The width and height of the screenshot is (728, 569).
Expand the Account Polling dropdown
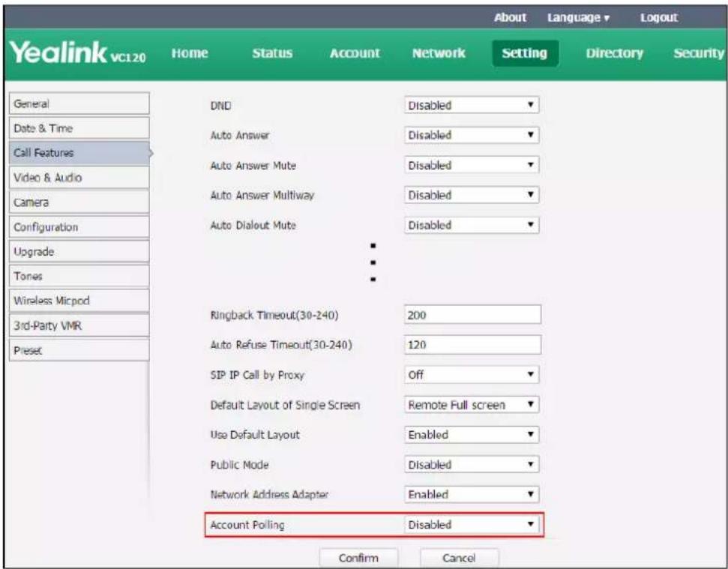pos(472,525)
